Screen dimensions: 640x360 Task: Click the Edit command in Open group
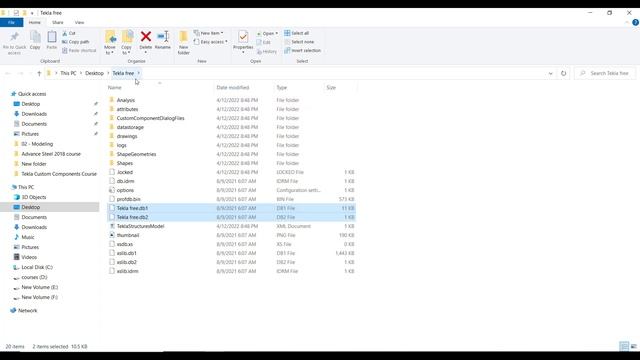[x=264, y=42]
